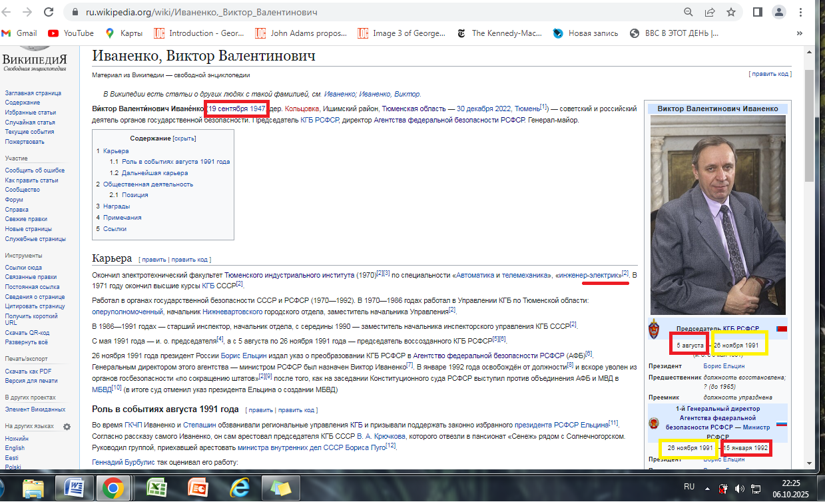This screenshot has width=825, height=504.
Task: Toggle the browser side panel icon
Action: [757, 12]
